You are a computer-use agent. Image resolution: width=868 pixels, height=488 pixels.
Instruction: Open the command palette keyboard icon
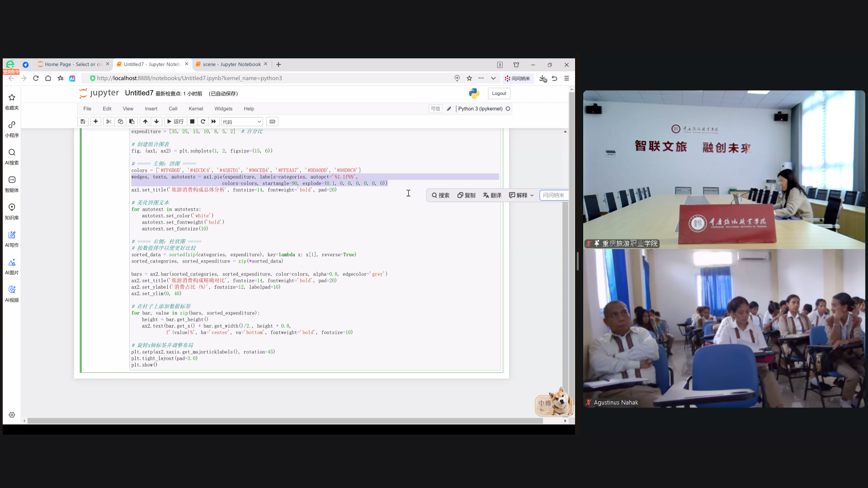coord(272,122)
